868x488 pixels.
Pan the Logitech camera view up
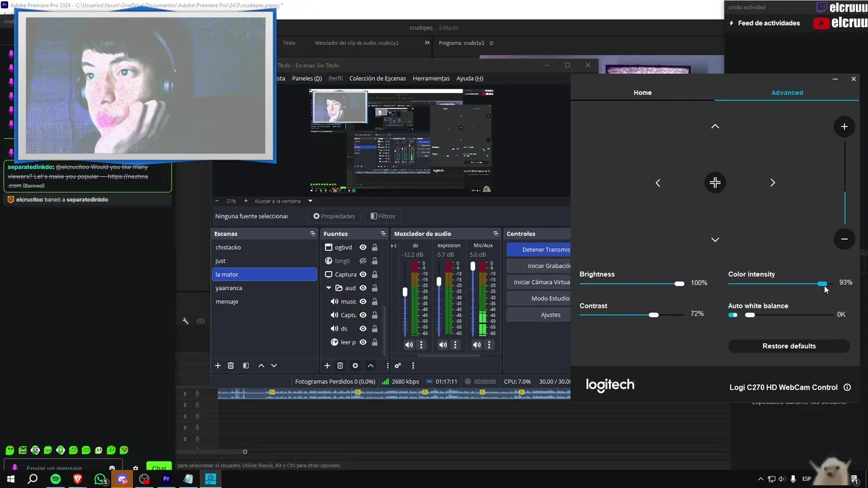click(715, 127)
